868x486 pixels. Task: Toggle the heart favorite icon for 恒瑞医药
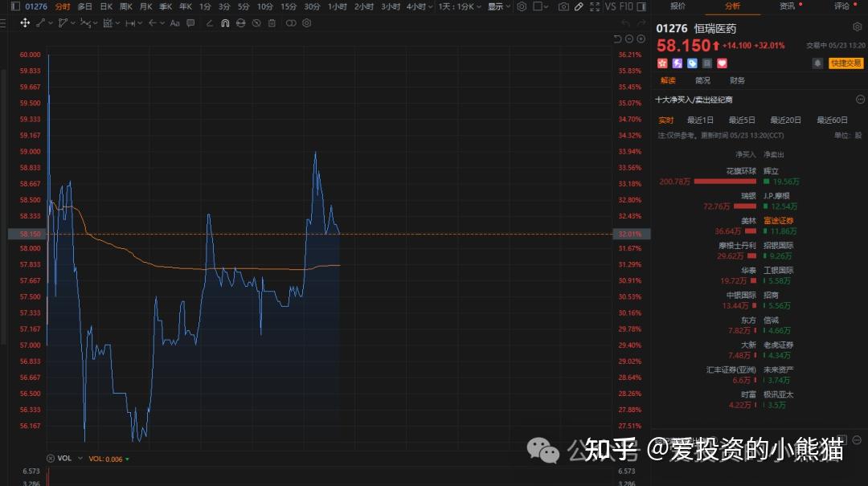point(722,63)
